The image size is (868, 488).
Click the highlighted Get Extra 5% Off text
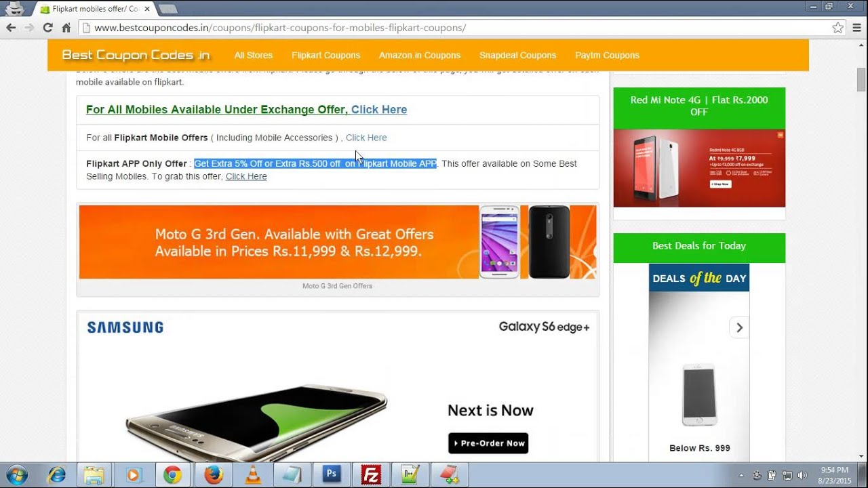coord(315,163)
